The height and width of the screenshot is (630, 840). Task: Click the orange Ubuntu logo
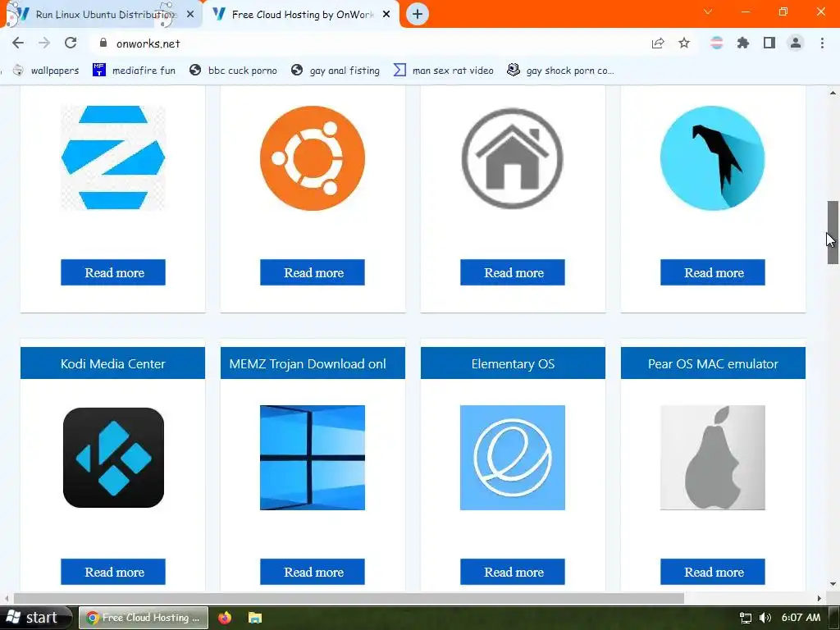click(313, 158)
